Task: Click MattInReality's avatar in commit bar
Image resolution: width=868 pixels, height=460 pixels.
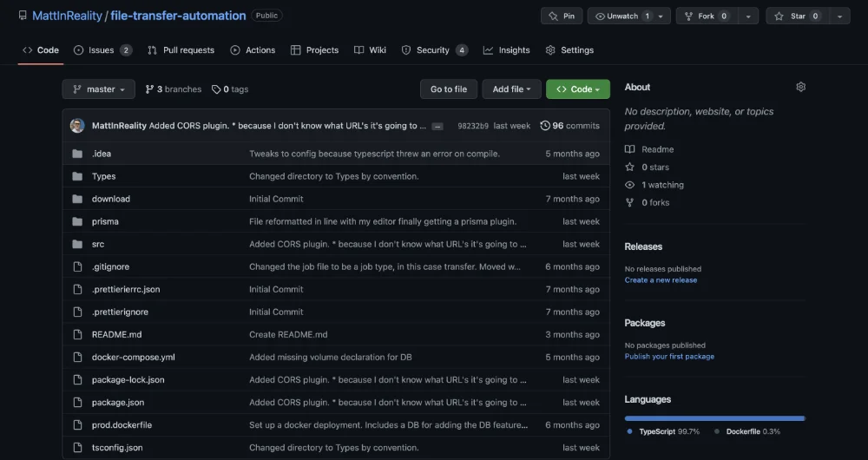Action: tap(77, 126)
